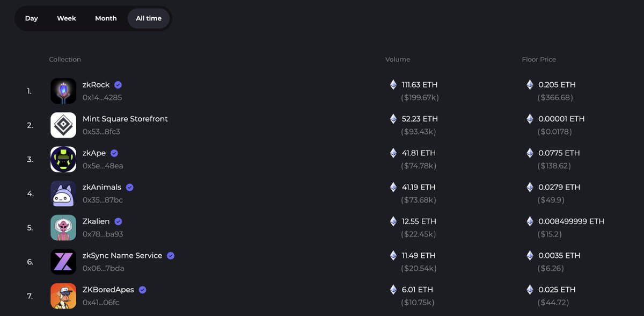Switch to the Day tab
Image resolution: width=644 pixels, height=316 pixels.
(32, 18)
